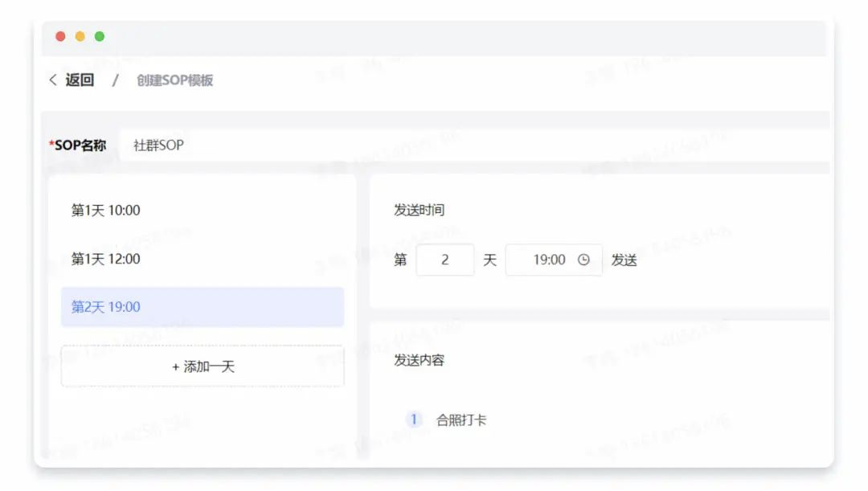Click the red close window dot
868x491 pixels.
click(60, 36)
